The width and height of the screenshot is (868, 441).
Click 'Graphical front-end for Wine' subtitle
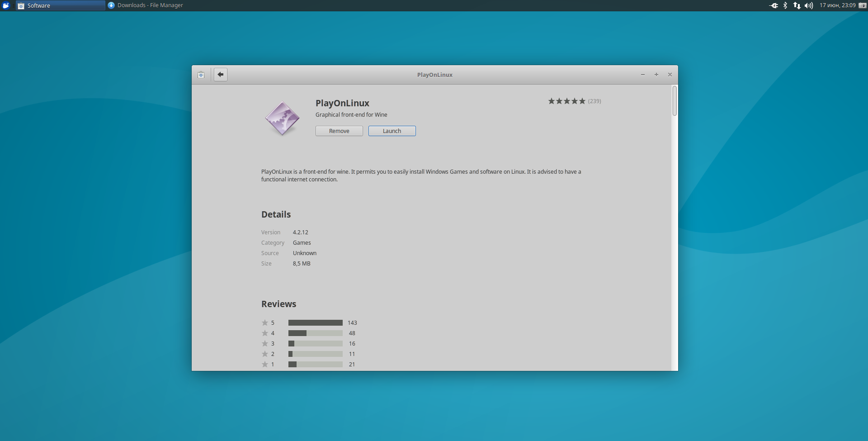(351, 115)
